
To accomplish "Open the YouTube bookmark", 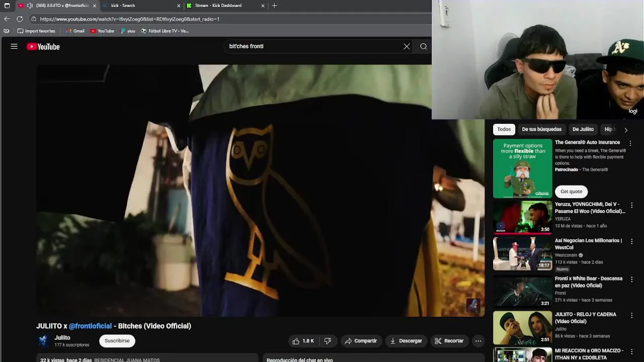I will coord(102,31).
